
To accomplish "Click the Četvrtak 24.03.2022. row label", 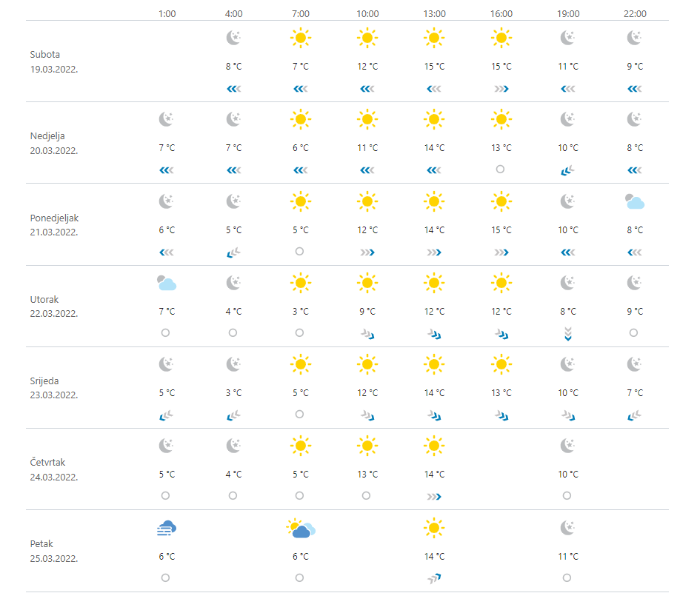I will [54, 469].
